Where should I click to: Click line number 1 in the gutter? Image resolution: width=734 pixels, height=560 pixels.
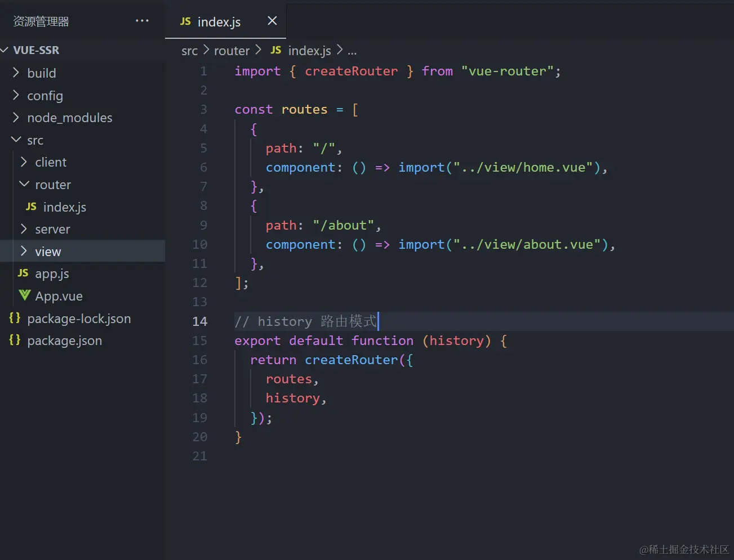pyautogui.click(x=203, y=71)
